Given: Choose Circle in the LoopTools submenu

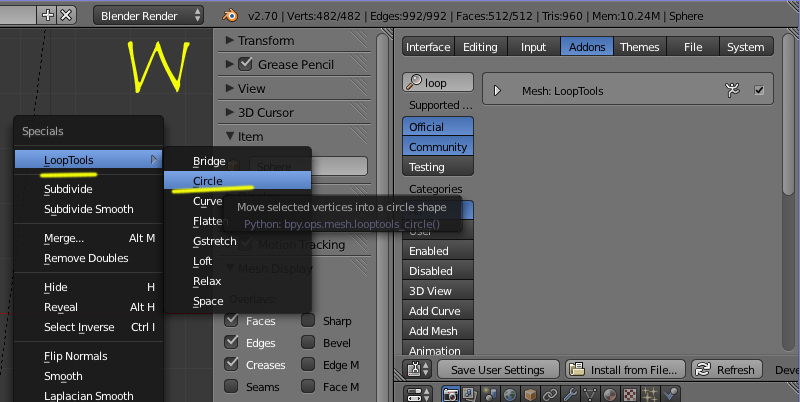Looking at the screenshot, I should 237,181.
